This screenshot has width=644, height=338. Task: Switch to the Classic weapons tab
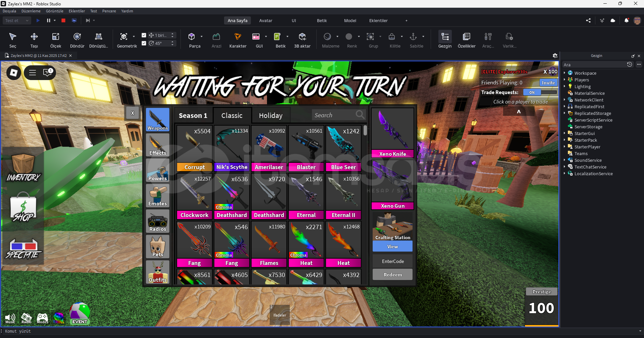click(x=232, y=116)
